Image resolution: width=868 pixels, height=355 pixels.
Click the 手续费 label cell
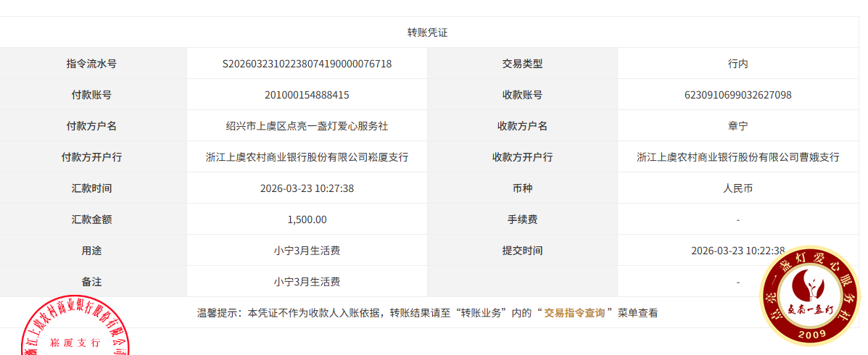(x=522, y=220)
